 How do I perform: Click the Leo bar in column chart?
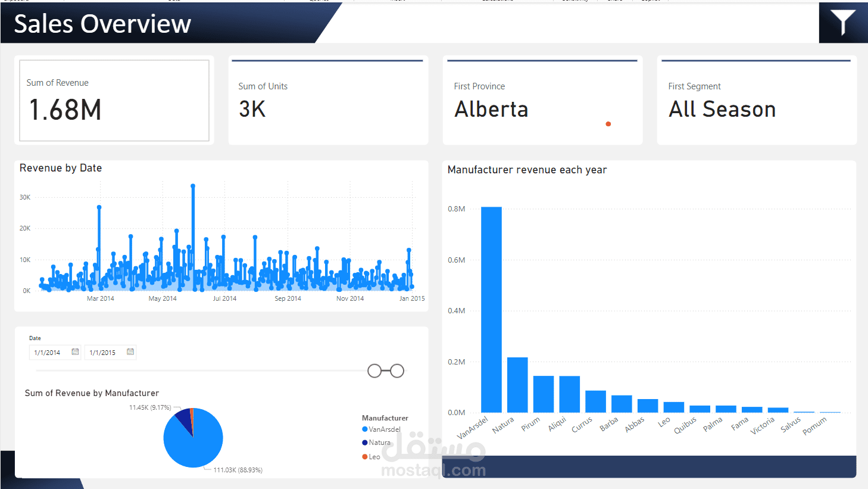[674, 407]
